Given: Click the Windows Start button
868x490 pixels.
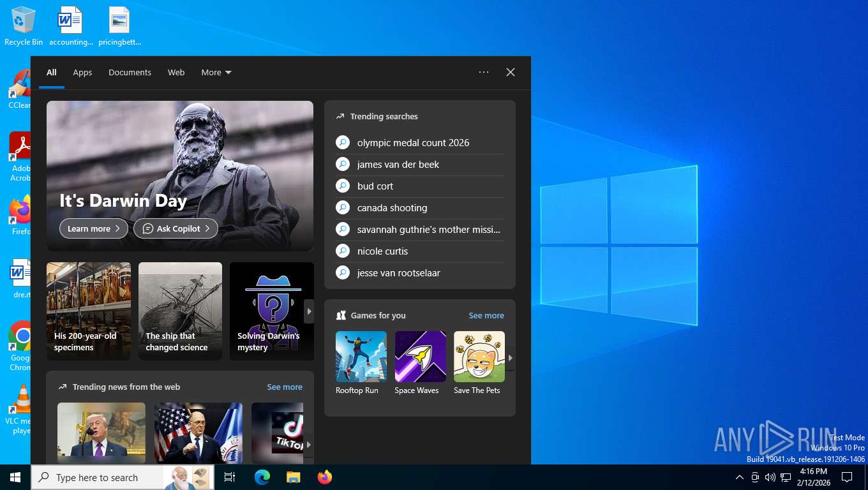Looking at the screenshot, I should (15, 477).
